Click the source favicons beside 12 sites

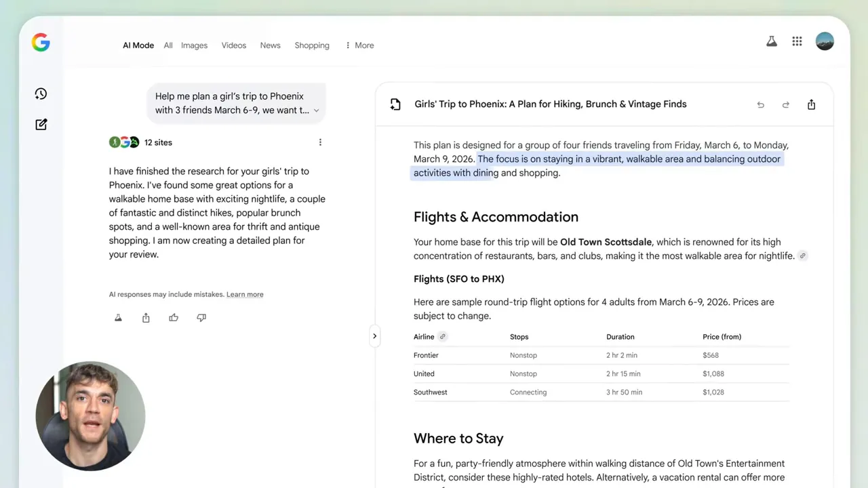[124, 142]
